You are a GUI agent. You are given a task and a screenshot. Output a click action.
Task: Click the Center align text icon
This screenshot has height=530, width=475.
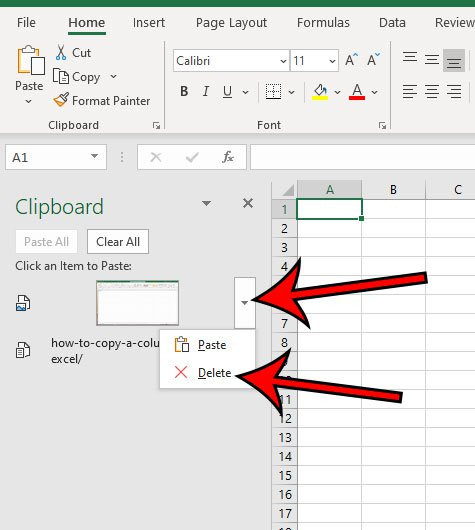(432, 91)
